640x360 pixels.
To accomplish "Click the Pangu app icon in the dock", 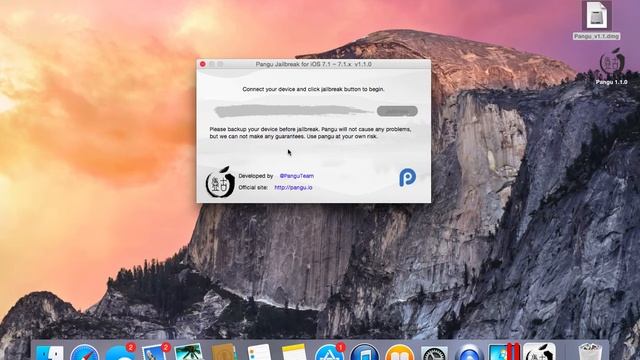I will point(540,352).
